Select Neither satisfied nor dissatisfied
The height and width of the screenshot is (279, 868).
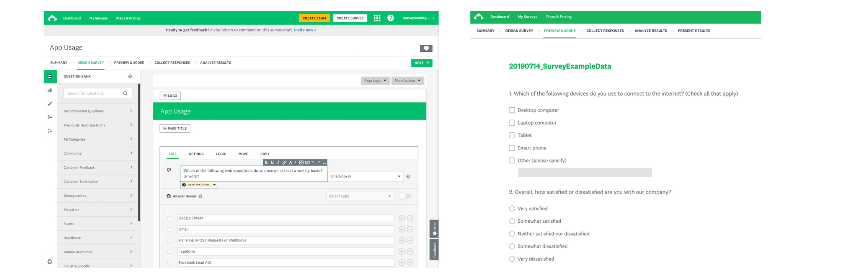coord(512,234)
